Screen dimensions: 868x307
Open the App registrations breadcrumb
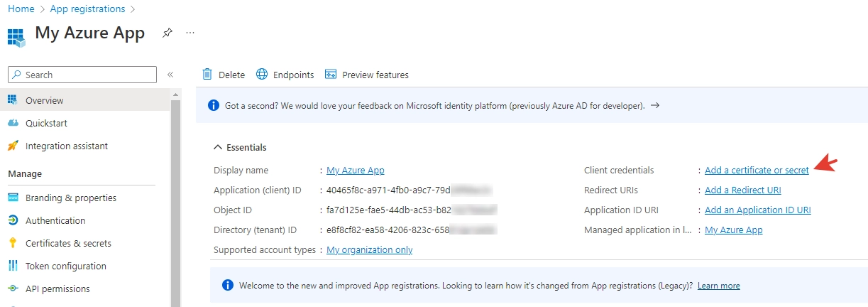[x=87, y=9]
